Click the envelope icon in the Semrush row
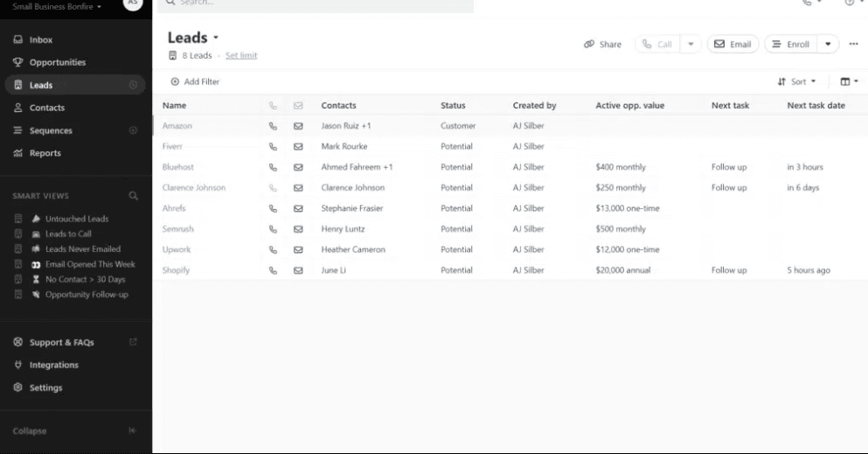This screenshot has height=454, width=868. tap(298, 229)
